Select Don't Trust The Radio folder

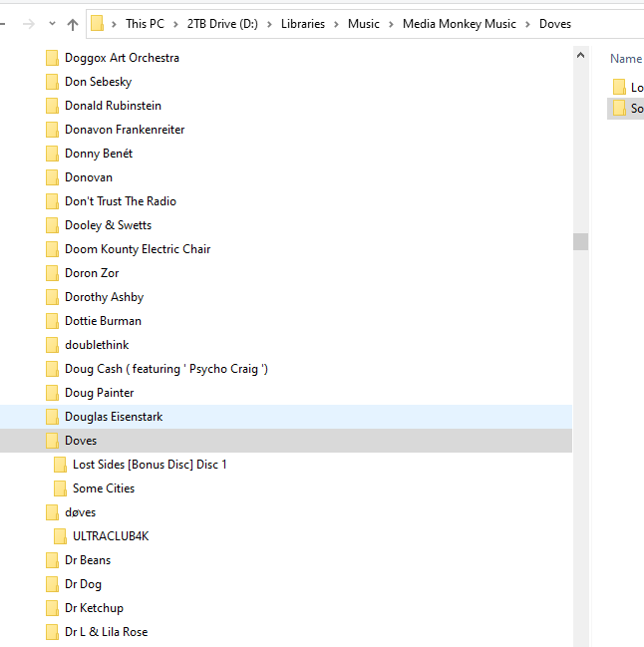[121, 201]
